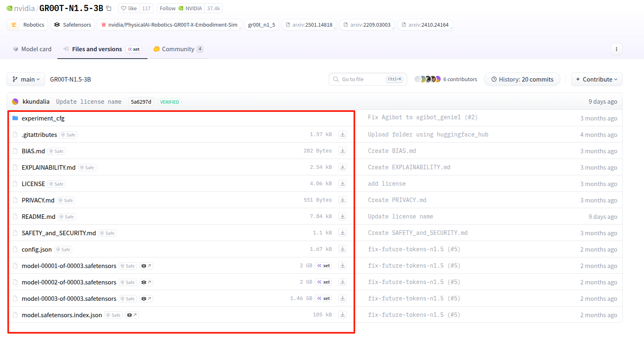Open the GR00T-X-Embodiment-Sim dataset tag
Viewport: 644px width, 350px height.
tap(170, 25)
